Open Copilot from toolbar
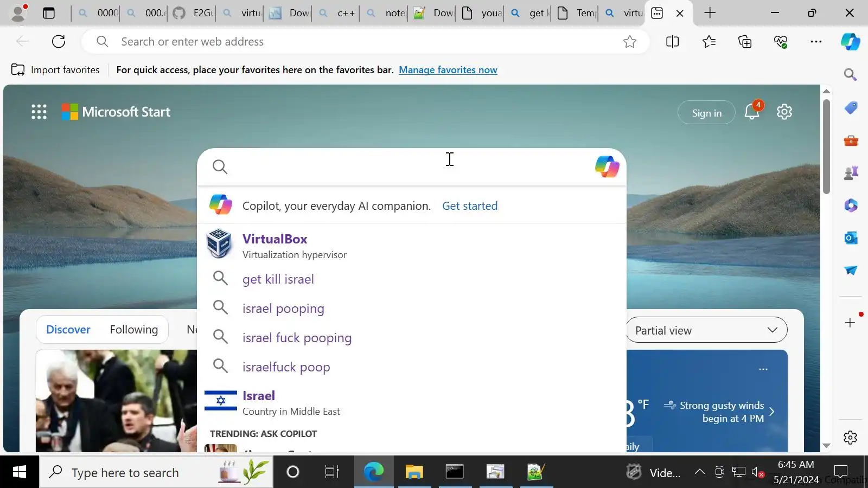The height and width of the screenshot is (488, 868). [850, 42]
